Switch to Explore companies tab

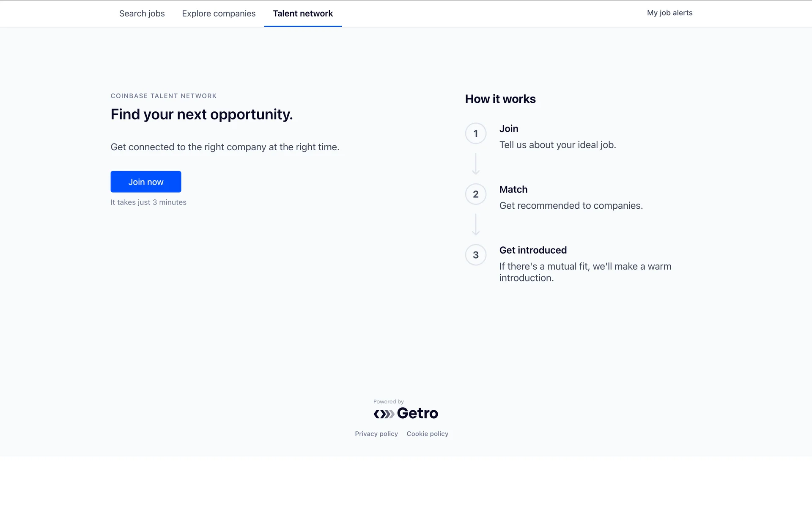219,14
